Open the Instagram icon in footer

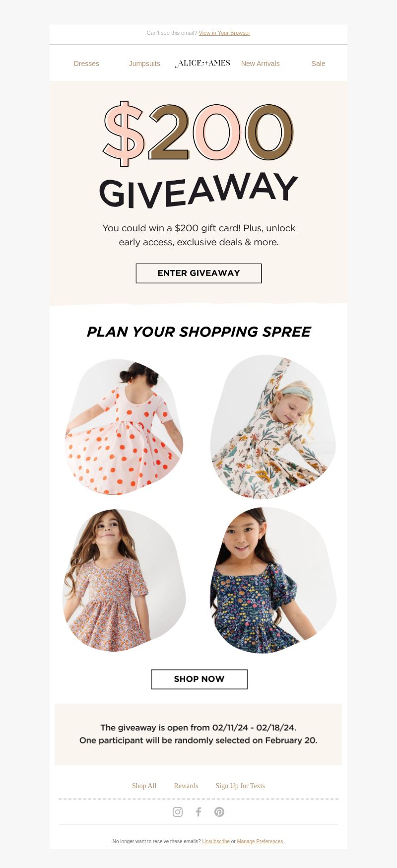pos(178,812)
